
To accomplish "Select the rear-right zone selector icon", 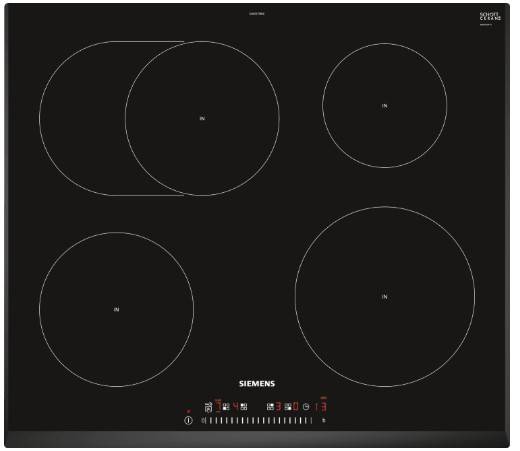I will tap(270, 407).
